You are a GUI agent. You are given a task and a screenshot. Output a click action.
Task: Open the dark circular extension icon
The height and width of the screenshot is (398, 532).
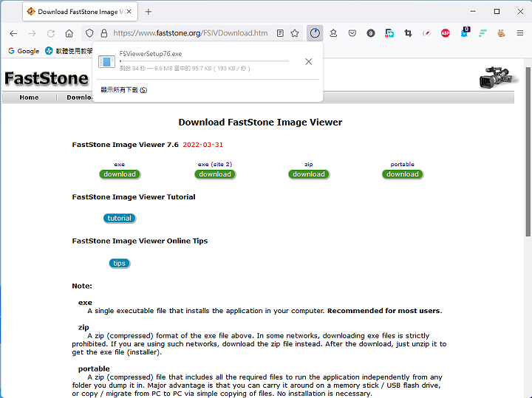coord(370,33)
